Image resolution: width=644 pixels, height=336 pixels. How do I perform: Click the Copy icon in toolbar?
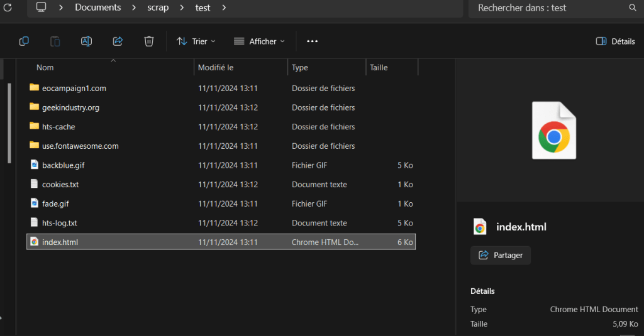[x=24, y=41]
